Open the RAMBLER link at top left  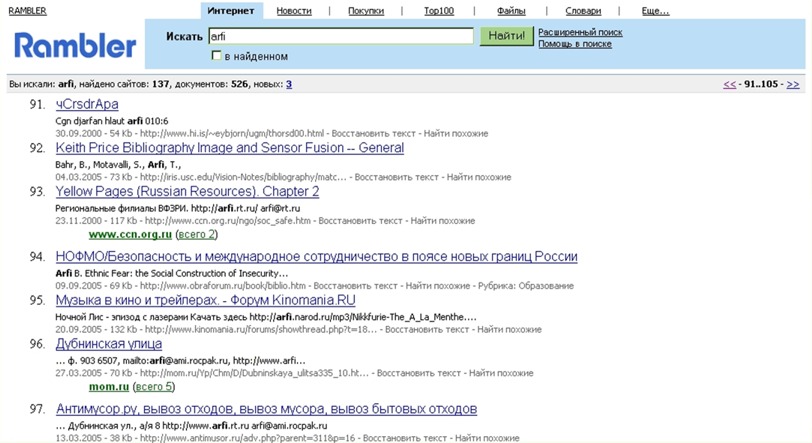click(x=27, y=11)
